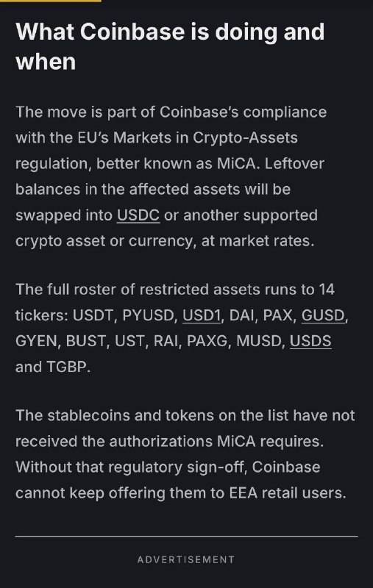Screen dimensions: 373x588
Task: Click the word MiCA in first paragraph
Action: 236,164
